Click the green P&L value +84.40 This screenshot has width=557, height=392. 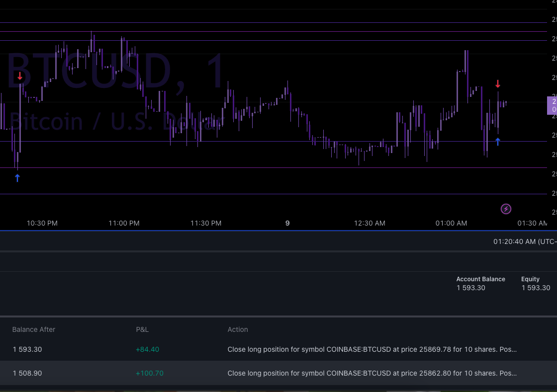147,349
